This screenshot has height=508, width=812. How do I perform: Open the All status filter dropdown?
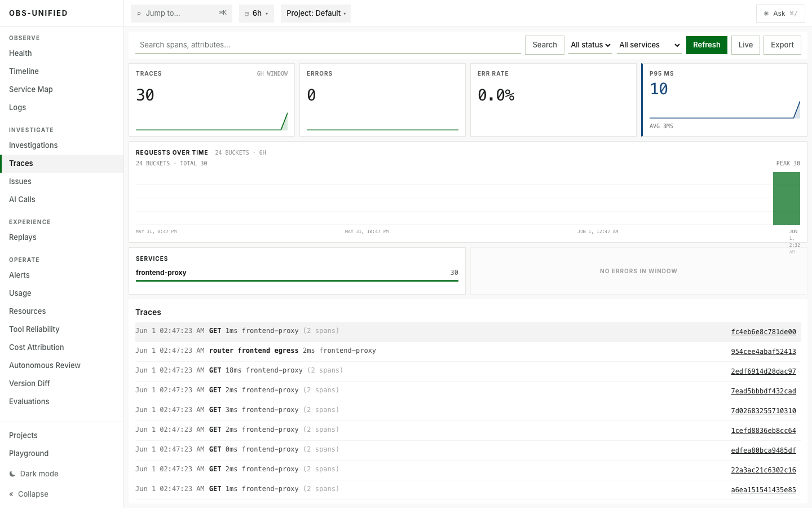click(590, 45)
